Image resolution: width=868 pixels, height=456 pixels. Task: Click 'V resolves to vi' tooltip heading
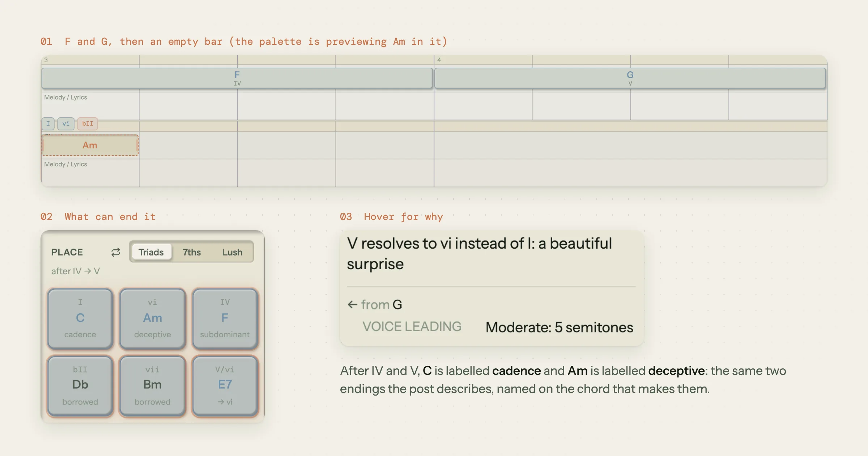(x=480, y=254)
